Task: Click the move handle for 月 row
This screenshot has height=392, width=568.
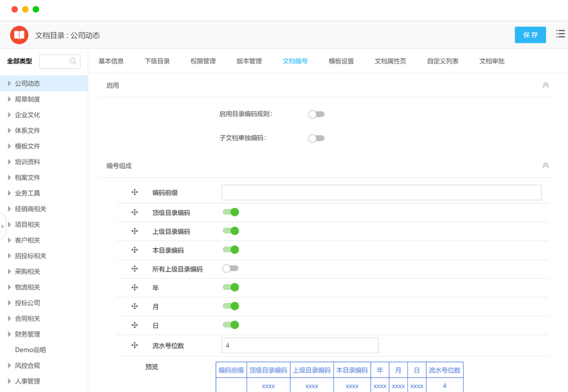Action: click(134, 306)
